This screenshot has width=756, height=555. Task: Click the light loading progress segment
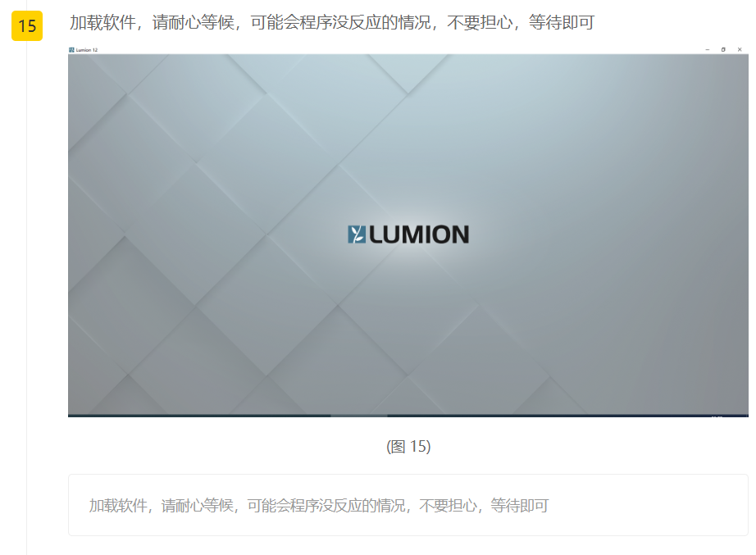[358, 415]
